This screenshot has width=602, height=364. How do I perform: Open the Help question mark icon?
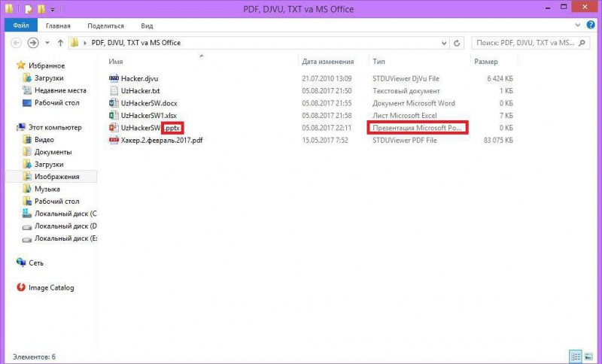click(591, 26)
